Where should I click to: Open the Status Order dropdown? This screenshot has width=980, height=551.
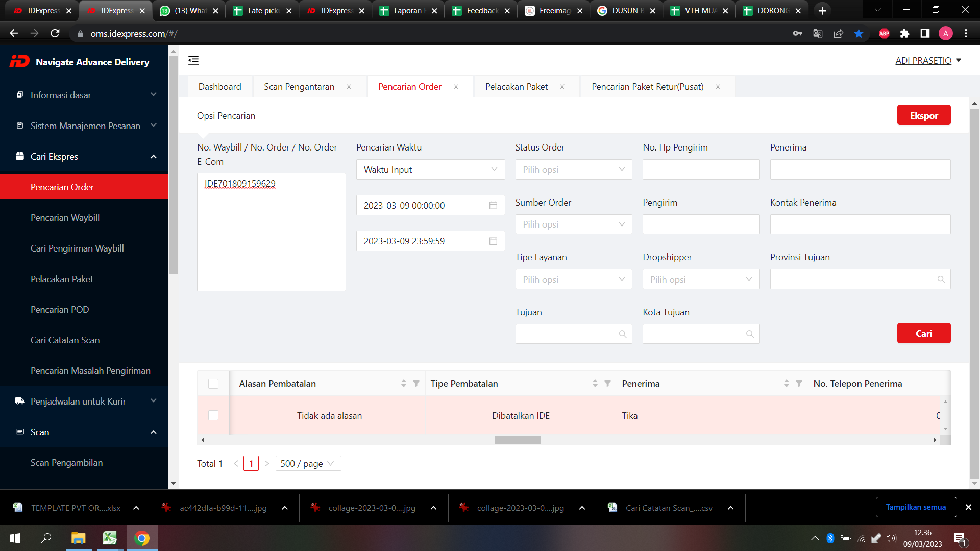[x=573, y=169]
